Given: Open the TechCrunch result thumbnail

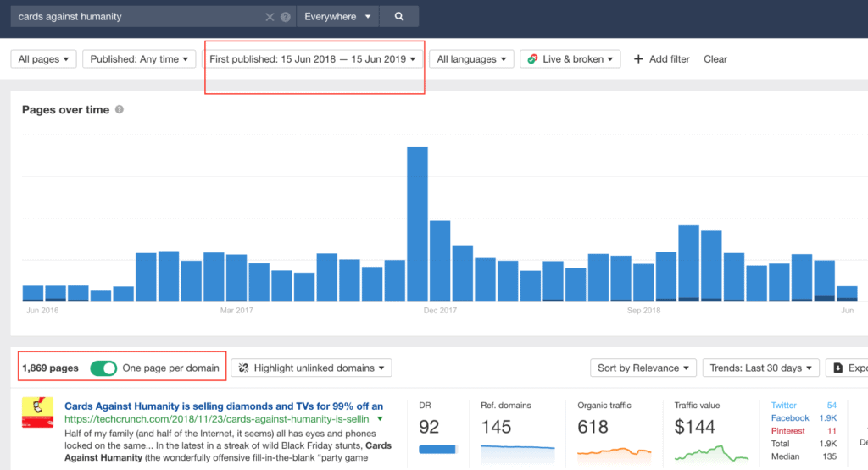Looking at the screenshot, I should (x=37, y=412).
